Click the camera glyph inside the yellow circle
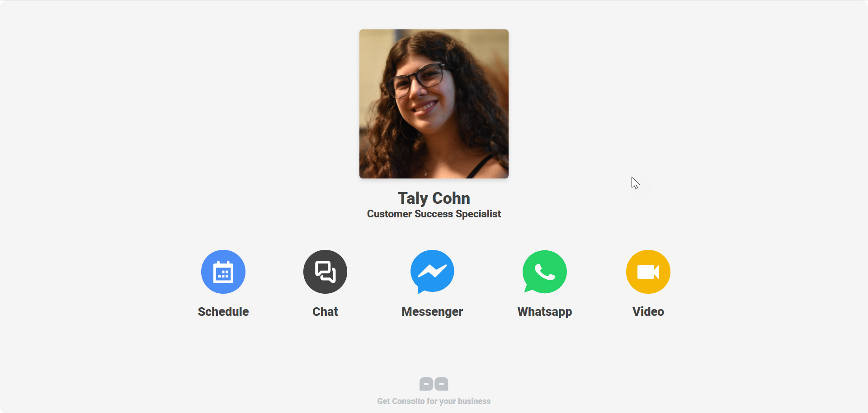This screenshot has width=868, height=413. [648, 272]
